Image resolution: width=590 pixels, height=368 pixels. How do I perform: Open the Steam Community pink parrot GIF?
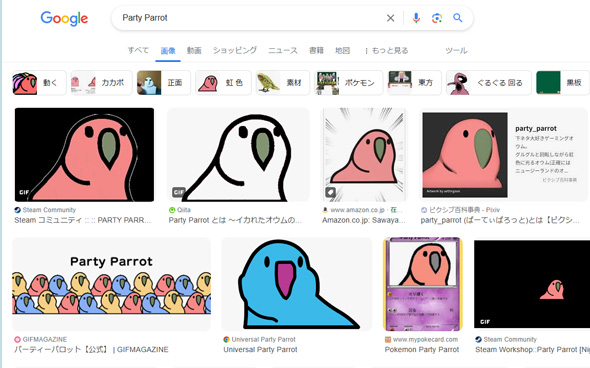(84, 155)
